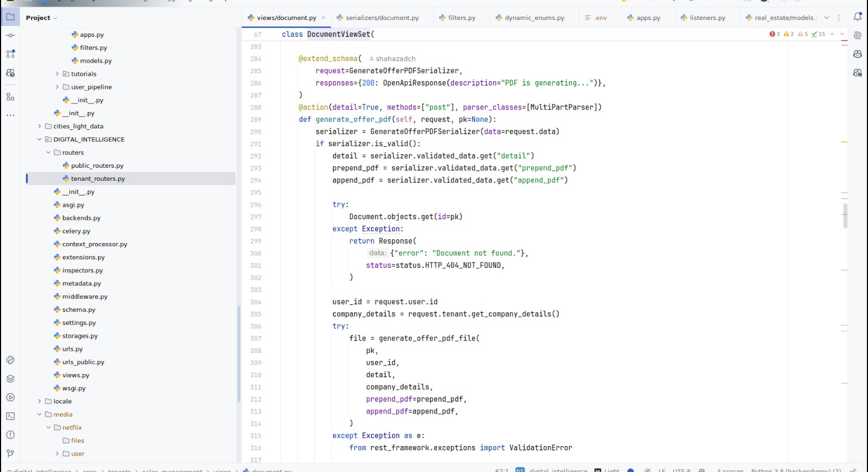Screen dimensions: 868x472
Task: Toggle the Project panel folder icon
Action: coord(10,17)
